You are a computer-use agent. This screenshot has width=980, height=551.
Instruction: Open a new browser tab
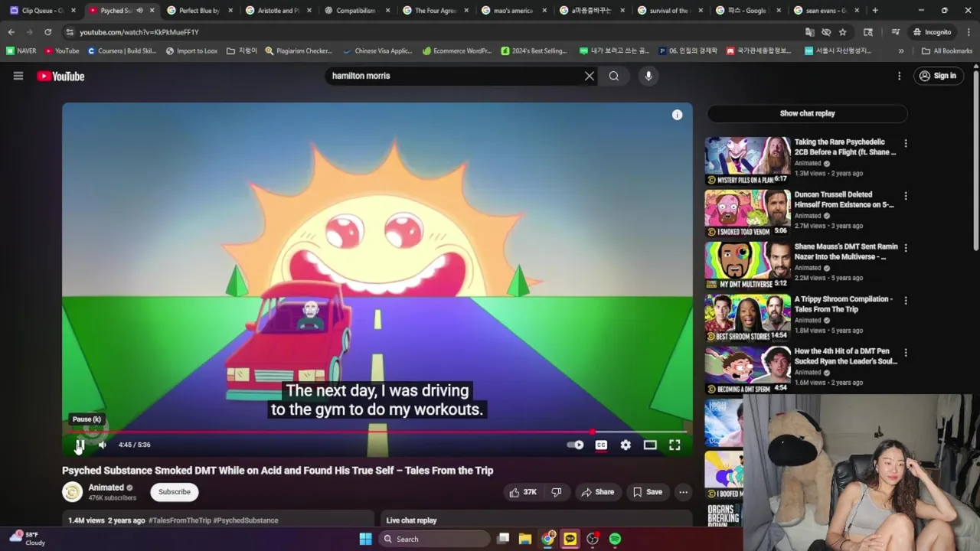pyautogui.click(x=875, y=11)
